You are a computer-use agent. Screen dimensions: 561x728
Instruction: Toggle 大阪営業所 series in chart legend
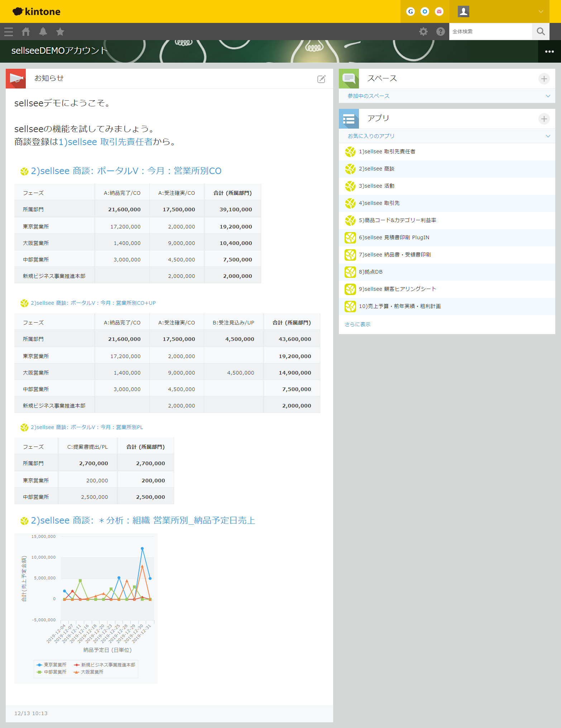pos(88,672)
